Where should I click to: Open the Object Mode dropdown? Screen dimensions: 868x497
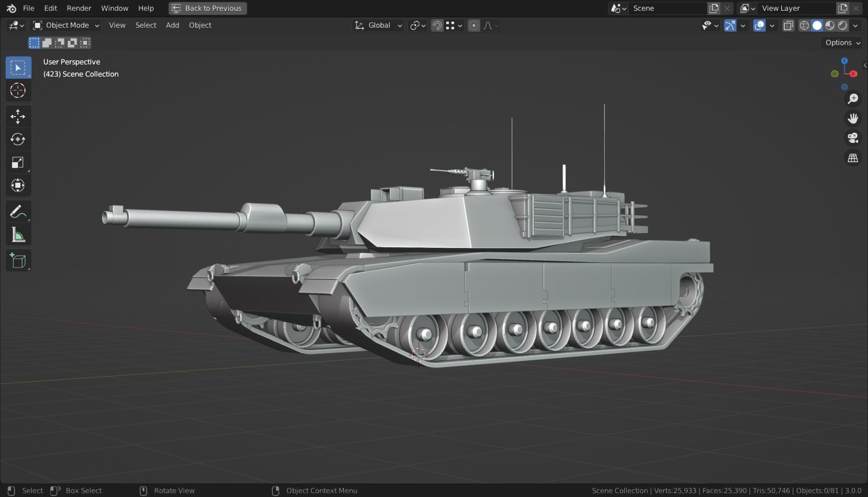click(66, 25)
